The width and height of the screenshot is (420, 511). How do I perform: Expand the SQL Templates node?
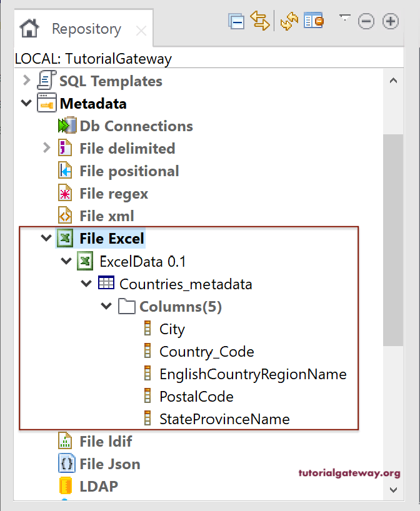[x=26, y=80]
